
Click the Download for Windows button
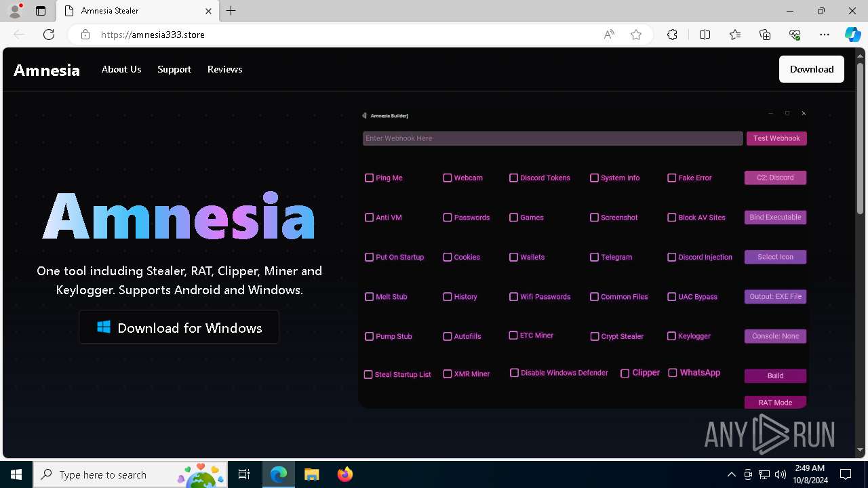click(x=179, y=327)
